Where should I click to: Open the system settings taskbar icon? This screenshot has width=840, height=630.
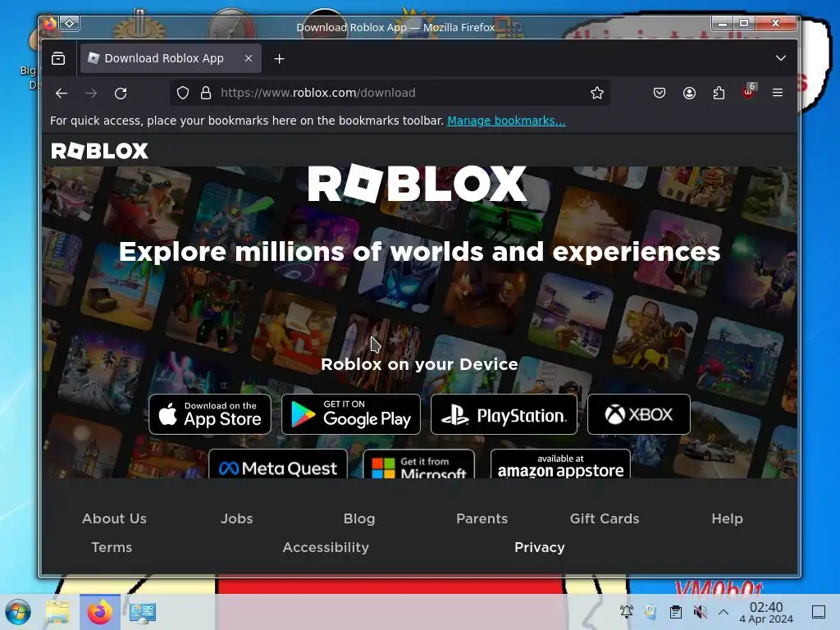(143, 612)
